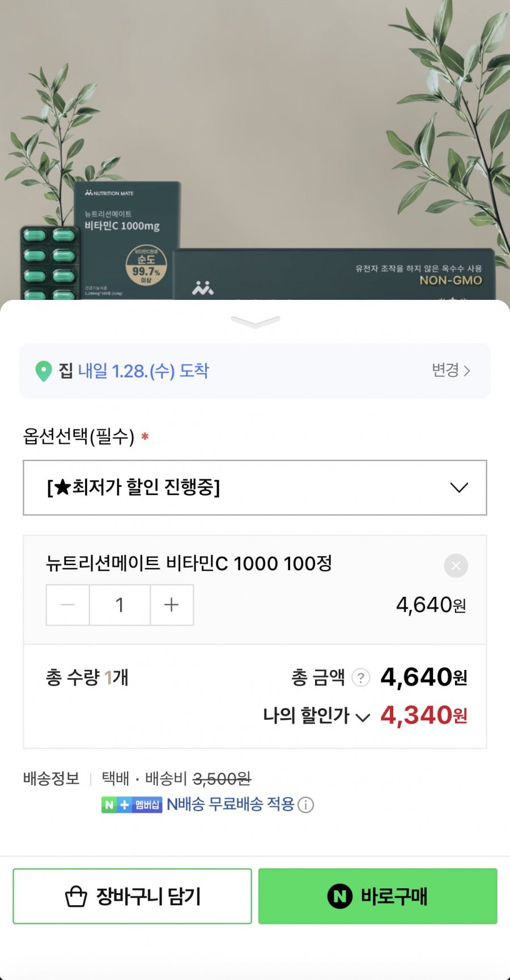
Task: Collapse the purchase sheet handle
Action: (255, 322)
